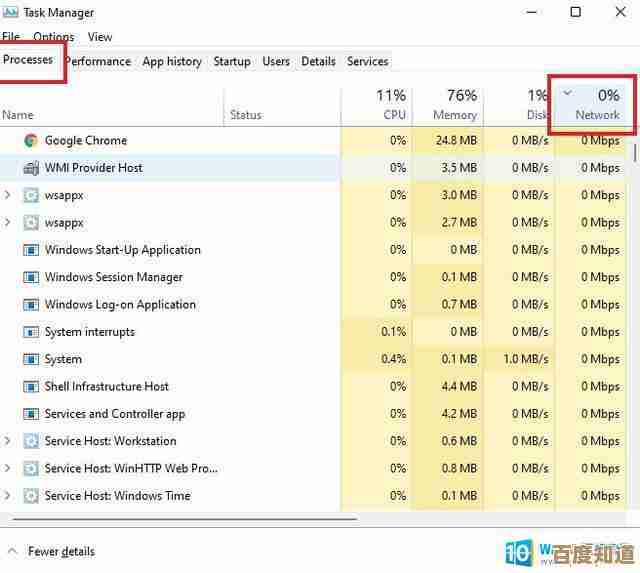
Task: Switch to the Services tab
Action: click(x=367, y=61)
